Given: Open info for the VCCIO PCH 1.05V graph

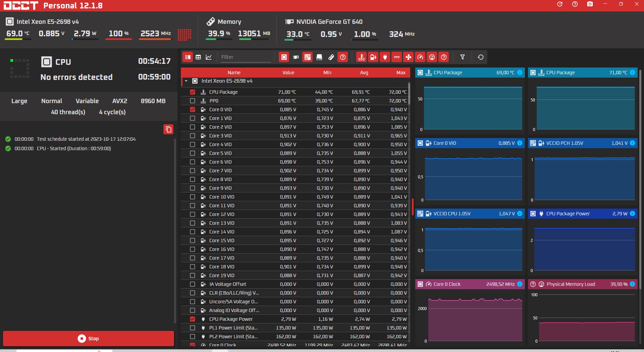Looking at the screenshot, I should click(632, 143).
